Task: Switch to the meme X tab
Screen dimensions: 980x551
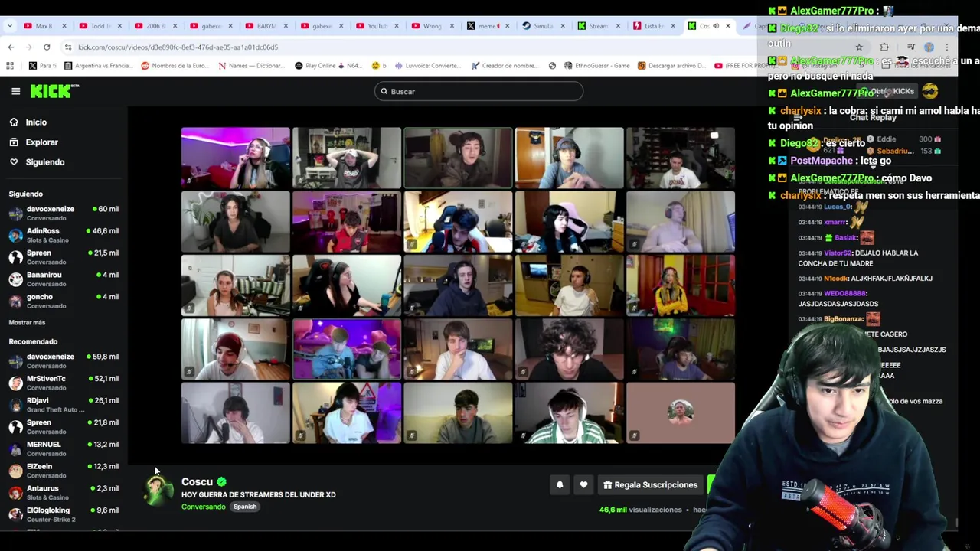Action: (x=488, y=26)
